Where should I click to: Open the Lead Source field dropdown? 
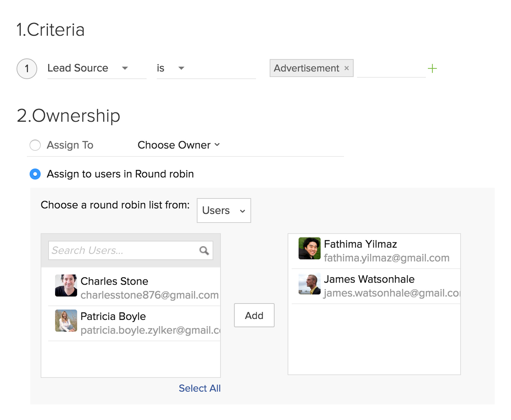pyautogui.click(x=125, y=68)
